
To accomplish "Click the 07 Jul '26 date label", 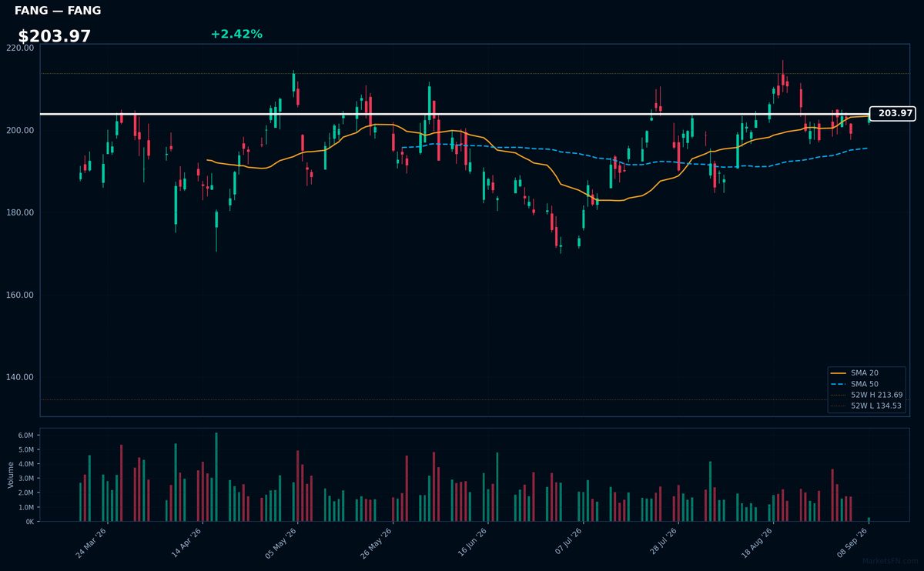I will point(567,543).
